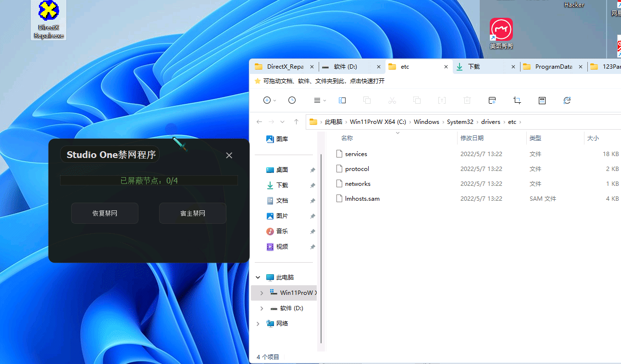The image size is (621, 364).
Task: Click the pin icon beside 音乐
Action: tap(312, 231)
